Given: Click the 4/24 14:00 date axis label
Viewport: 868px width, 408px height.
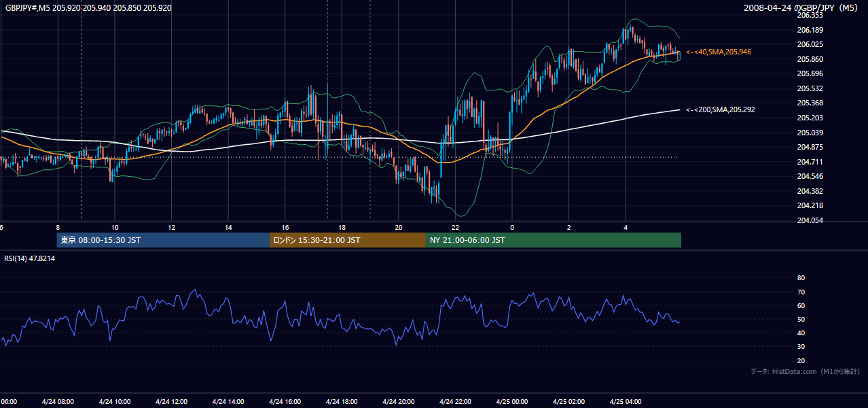Looking at the screenshot, I should click(x=228, y=402).
